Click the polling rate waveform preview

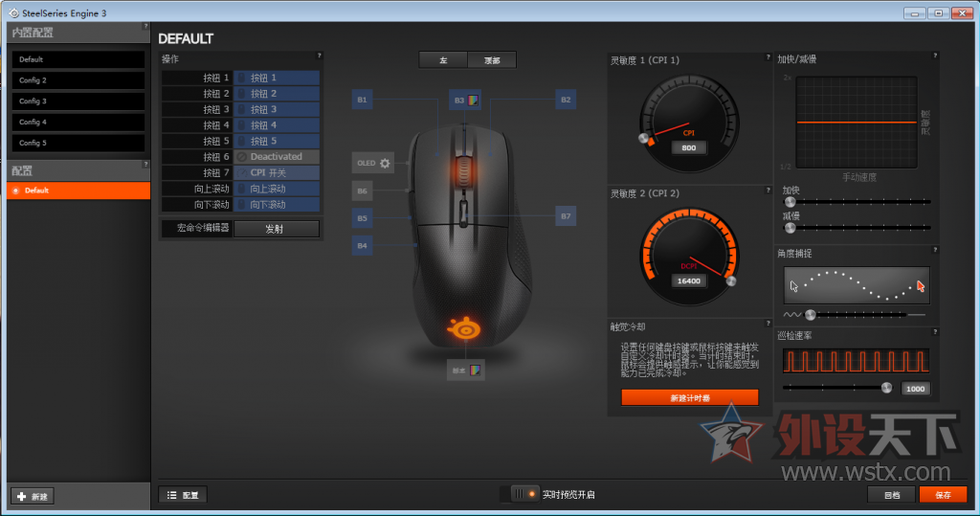click(857, 361)
